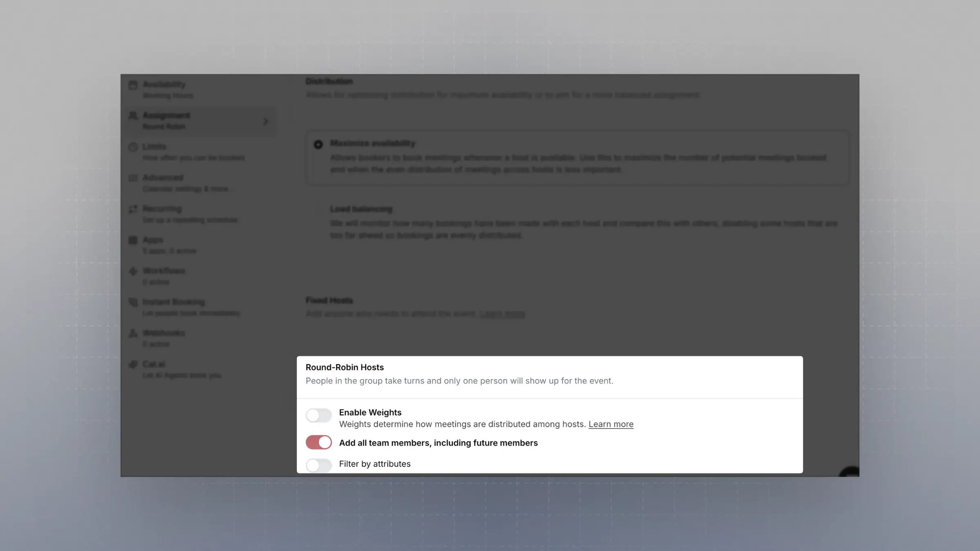Select Maximize availability radio button
980x551 pixels.
pos(318,144)
